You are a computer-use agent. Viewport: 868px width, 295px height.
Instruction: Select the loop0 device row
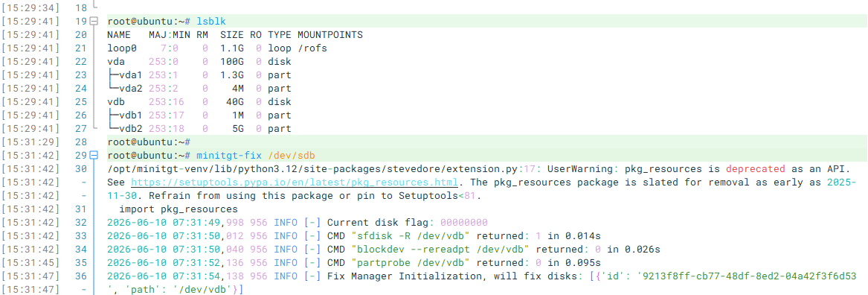pos(217,48)
